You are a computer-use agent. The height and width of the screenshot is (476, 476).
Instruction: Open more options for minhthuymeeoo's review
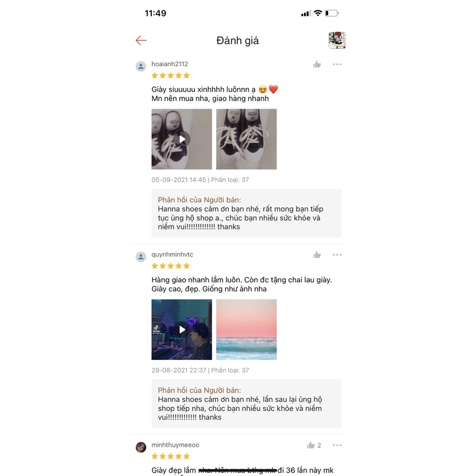click(x=337, y=446)
